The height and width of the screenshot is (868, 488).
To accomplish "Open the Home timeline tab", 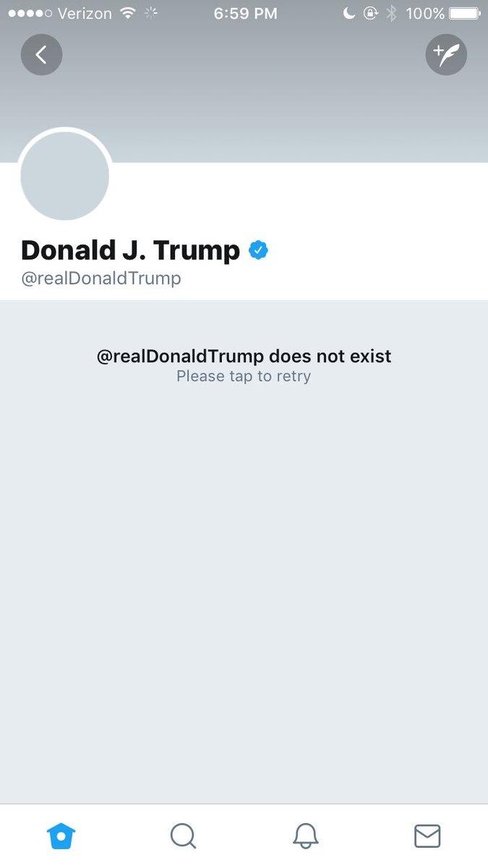I will (61, 836).
